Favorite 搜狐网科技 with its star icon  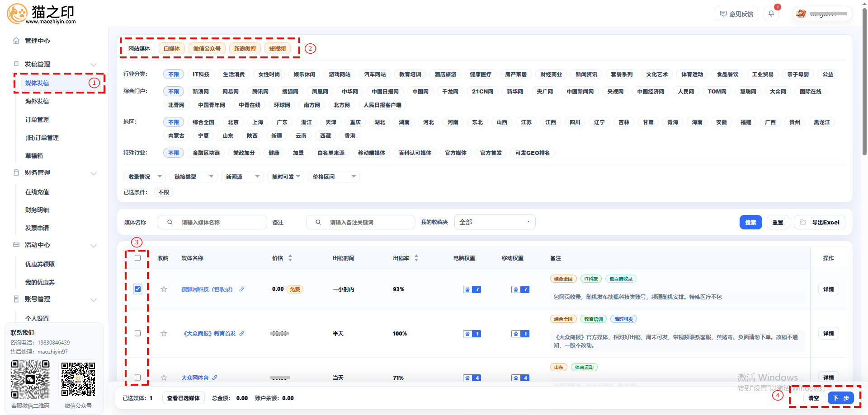click(164, 289)
